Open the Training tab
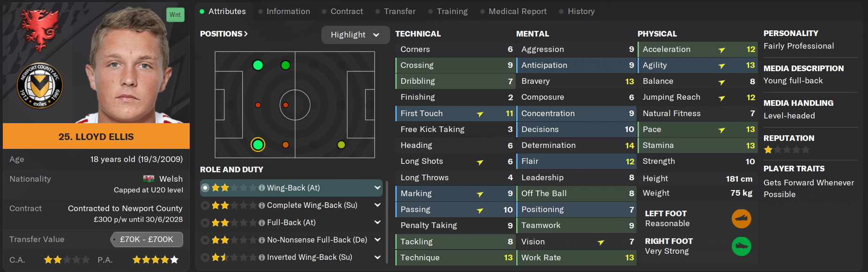The height and width of the screenshot is (272, 868). coord(452,11)
